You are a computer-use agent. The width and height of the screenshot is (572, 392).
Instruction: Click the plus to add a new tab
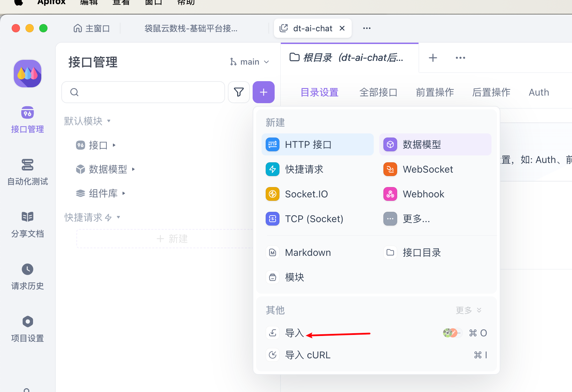point(433,58)
